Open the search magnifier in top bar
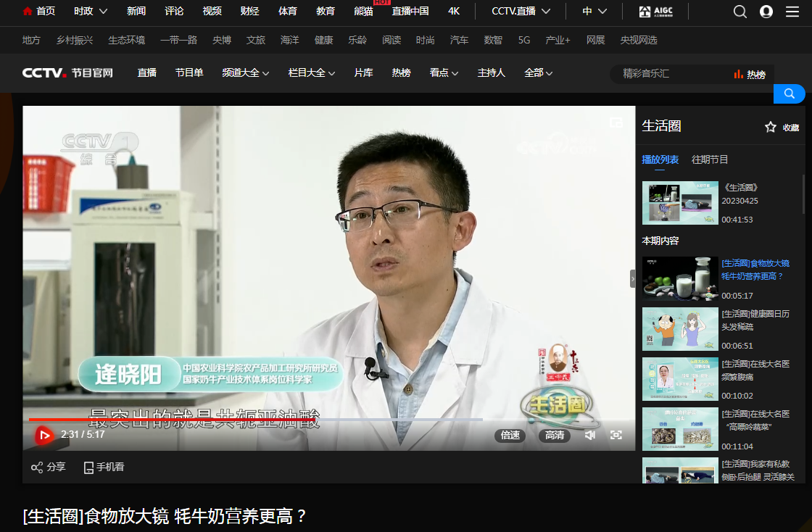The width and height of the screenshot is (812, 532). [x=740, y=12]
